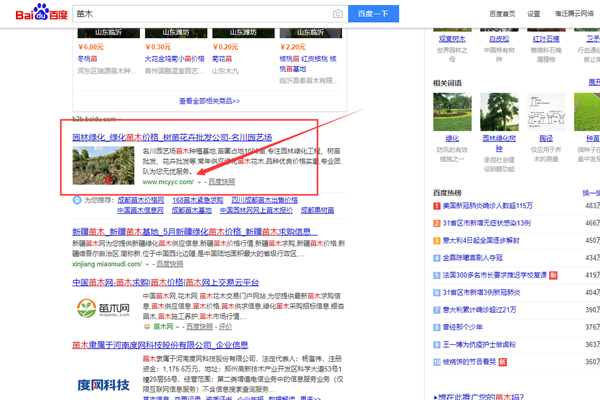Open 评价 link for 苗木网 result
600x400 pixels.
click(x=225, y=327)
